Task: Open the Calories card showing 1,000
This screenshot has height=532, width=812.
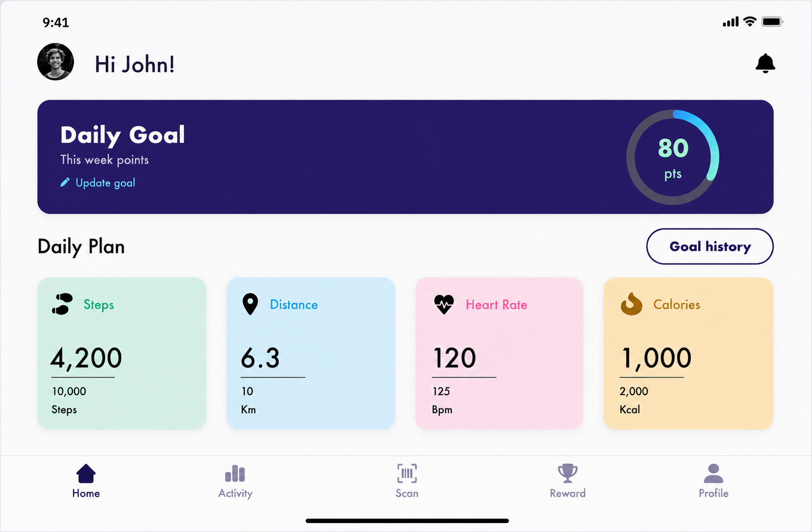Action: coord(688,353)
